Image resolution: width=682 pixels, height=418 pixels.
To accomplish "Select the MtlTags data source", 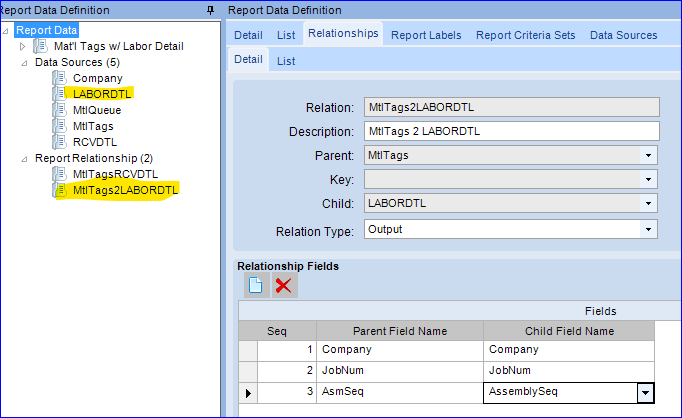I will (93, 126).
